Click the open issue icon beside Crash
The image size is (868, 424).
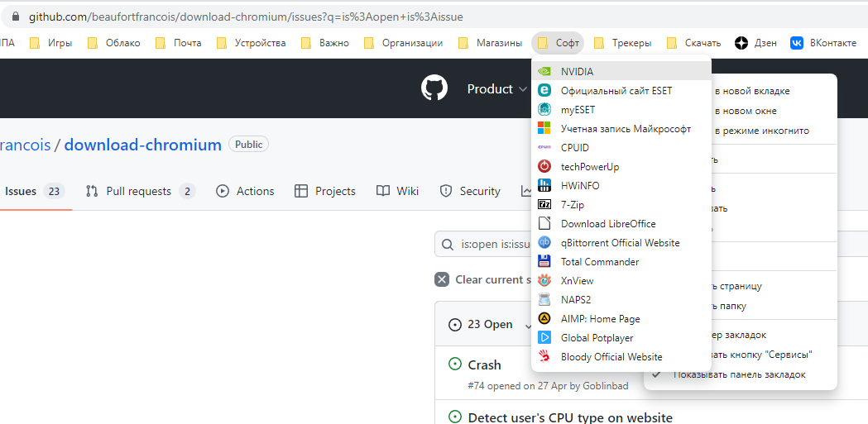454,364
